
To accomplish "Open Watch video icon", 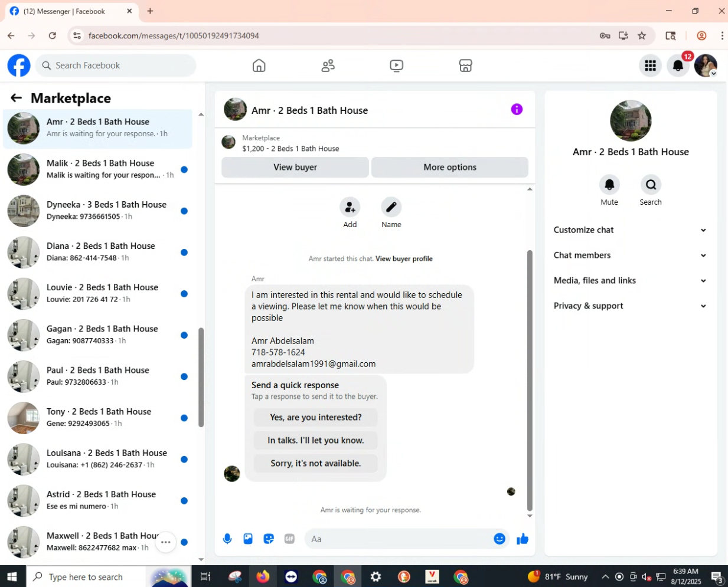I will tap(397, 65).
